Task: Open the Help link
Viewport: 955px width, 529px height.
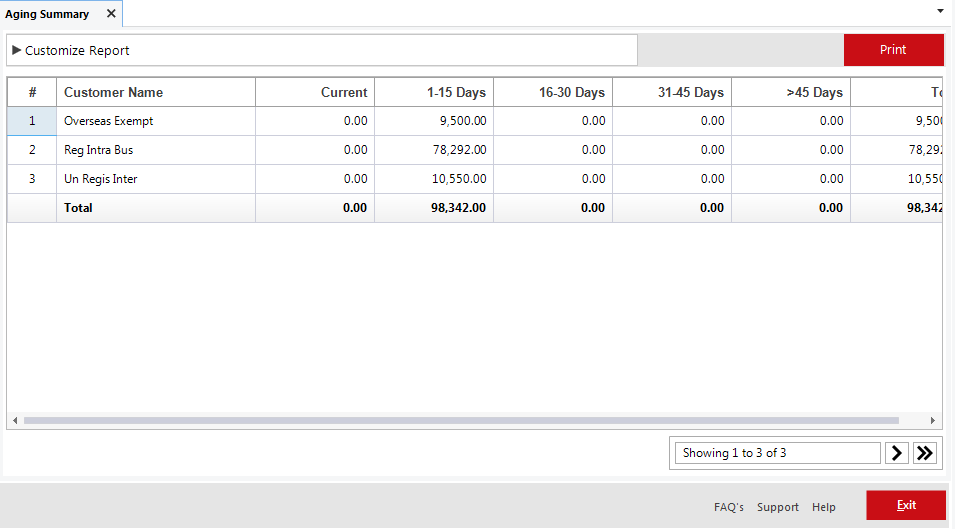Action: coord(823,507)
